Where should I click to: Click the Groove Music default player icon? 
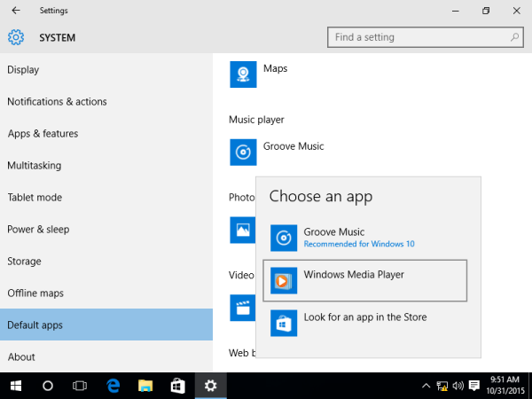[x=243, y=152]
